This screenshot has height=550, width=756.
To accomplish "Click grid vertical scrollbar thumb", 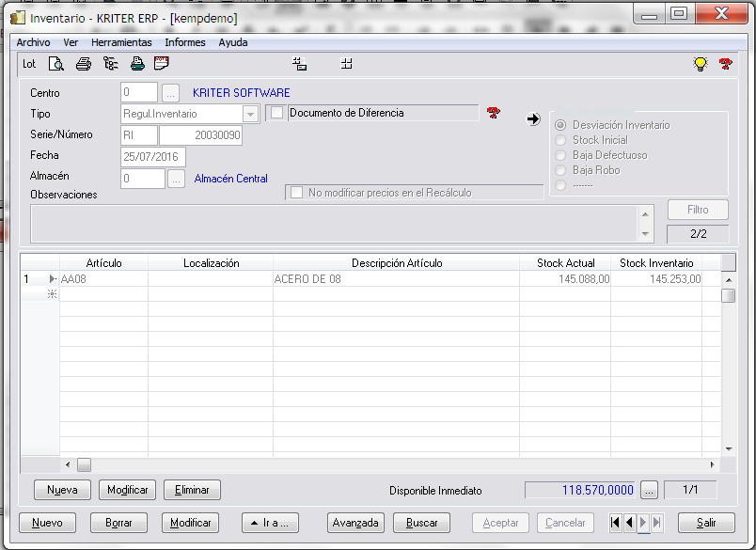I will point(729,295).
